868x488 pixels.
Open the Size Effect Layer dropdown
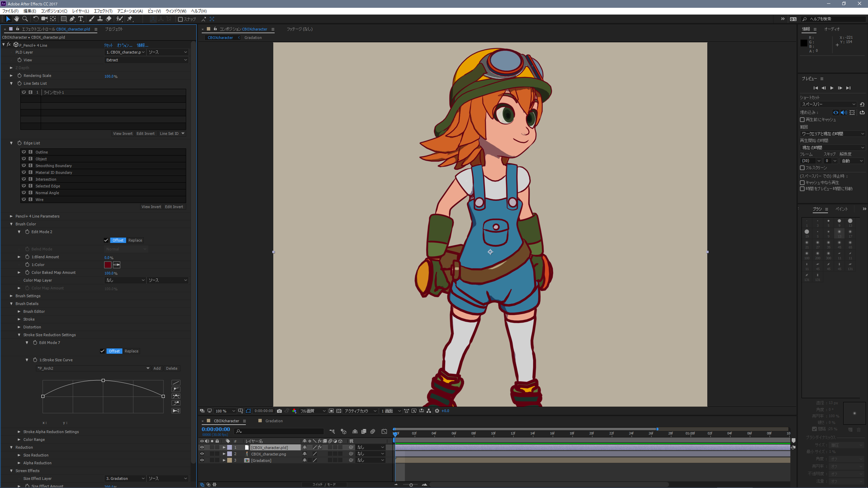(x=125, y=479)
